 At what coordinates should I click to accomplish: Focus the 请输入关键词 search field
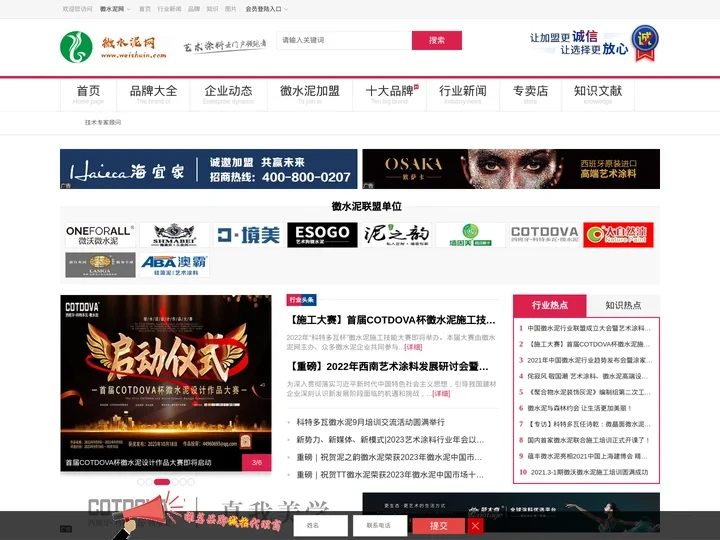point(344,40)
